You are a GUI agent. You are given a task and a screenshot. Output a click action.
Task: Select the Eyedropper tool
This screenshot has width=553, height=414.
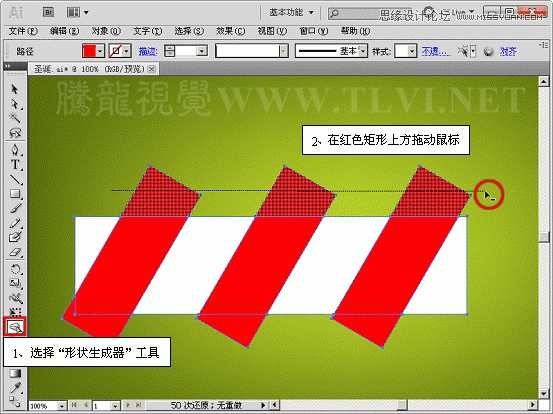(x=15, y=388)
